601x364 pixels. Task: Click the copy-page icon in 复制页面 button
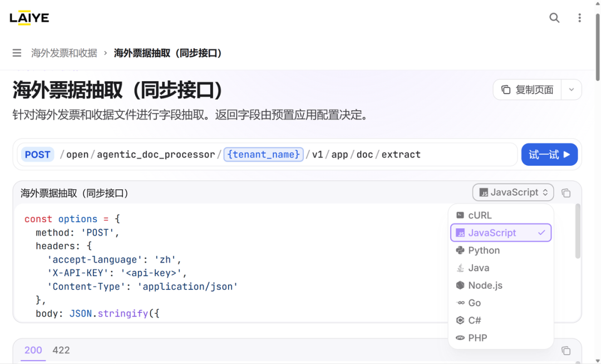click(x=506, y=90)
